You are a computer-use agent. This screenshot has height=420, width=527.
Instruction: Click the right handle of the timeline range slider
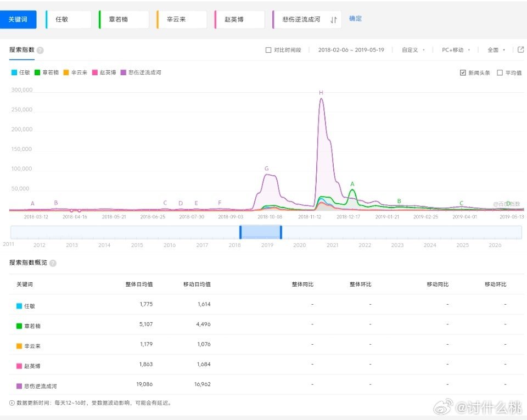pos(281,233)
